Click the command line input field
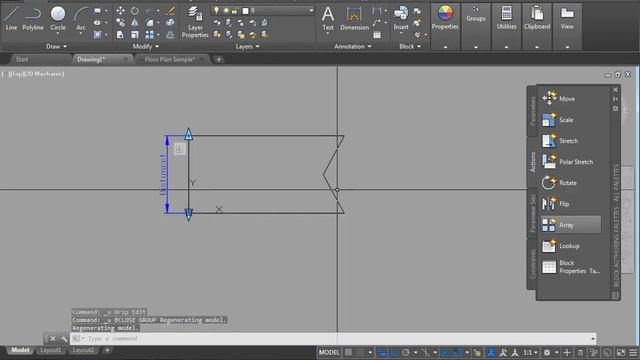The image size is (640, 360). click(x=333, y=338)
